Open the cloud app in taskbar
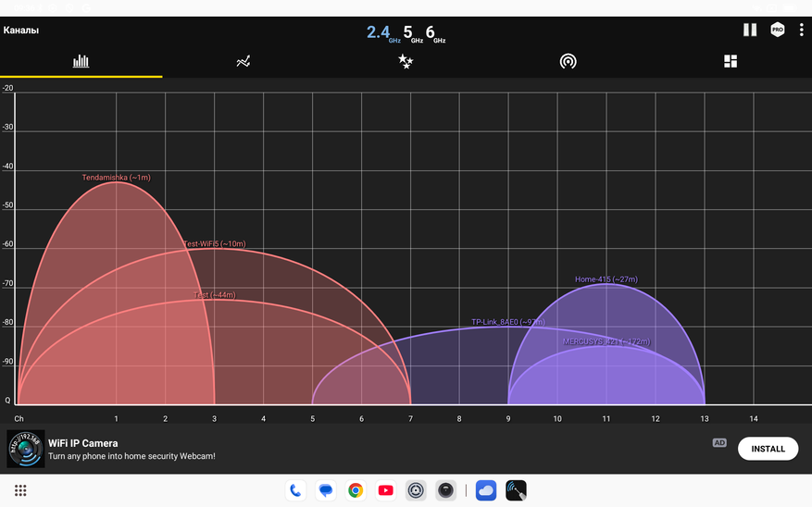This screenshot has height=507, width=812. [x=486, y=490]
